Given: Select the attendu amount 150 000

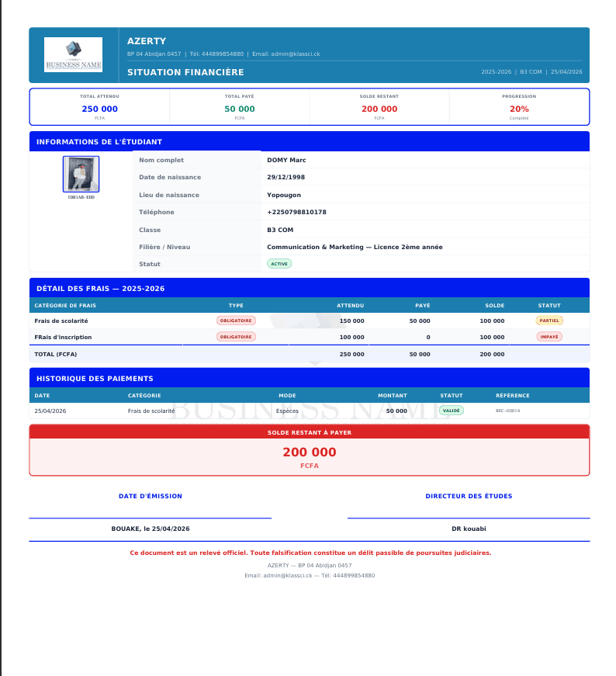Looking at the screenshot, I should coord(351,321).
